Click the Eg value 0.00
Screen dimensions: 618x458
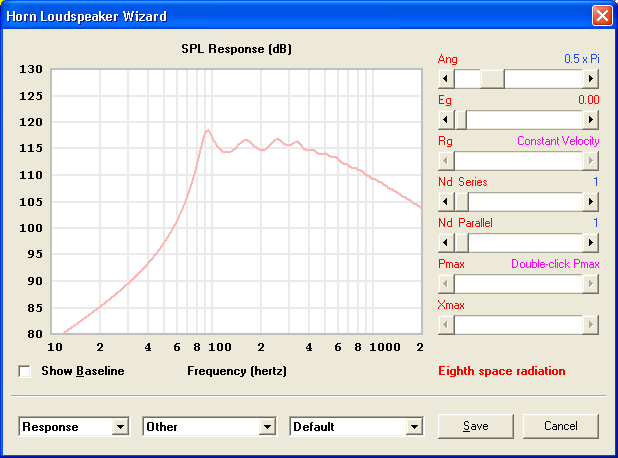pos(589,100)
